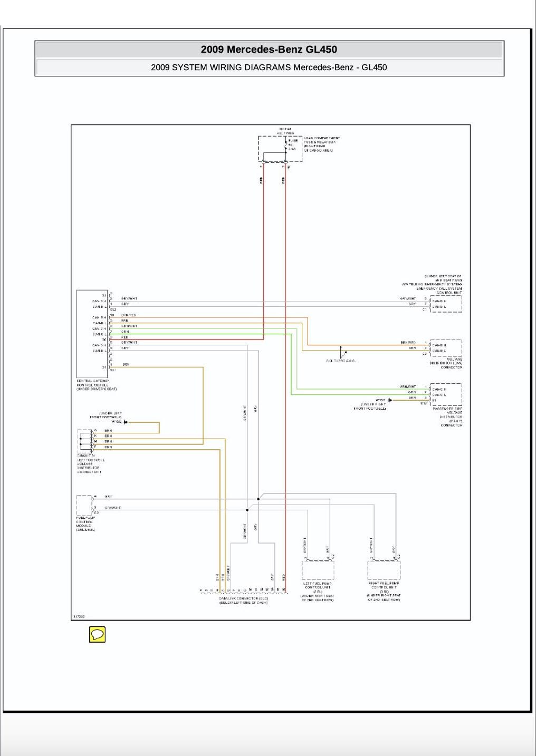Click the diagram ID number in bottom-left corner
Screen dimensions: 536x756
[x=79, y=616]
